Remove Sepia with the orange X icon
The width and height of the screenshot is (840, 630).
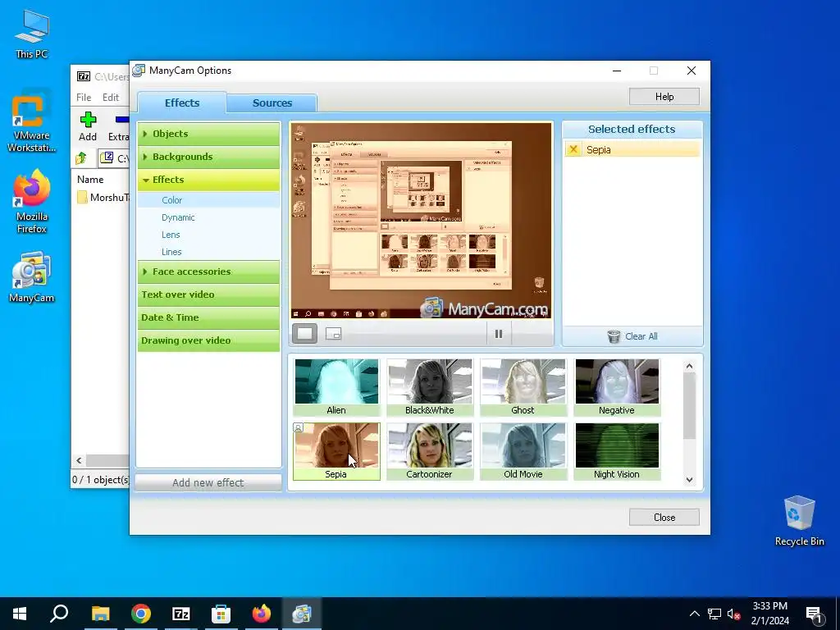(573, 149)
